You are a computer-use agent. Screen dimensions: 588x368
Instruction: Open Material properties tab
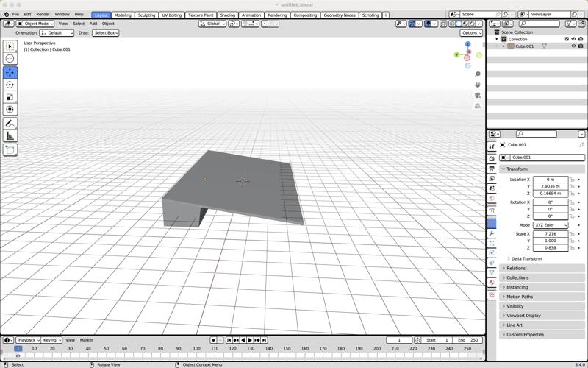(x=492, y=283)
